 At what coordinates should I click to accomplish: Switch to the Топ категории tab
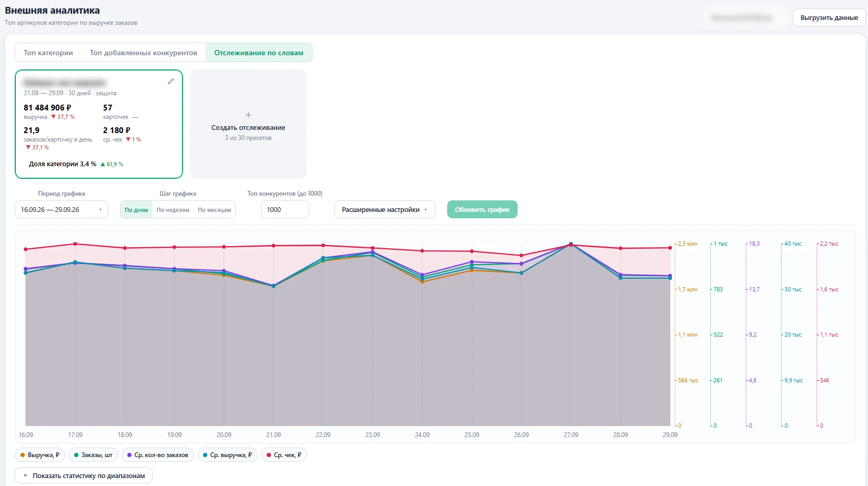[x=48, y=53]
